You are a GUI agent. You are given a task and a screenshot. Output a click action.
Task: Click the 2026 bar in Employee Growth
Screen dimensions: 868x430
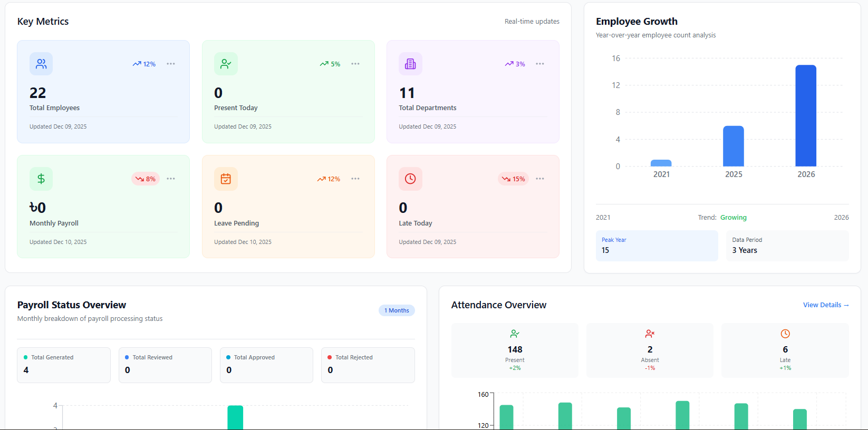[x=806, y=116]
